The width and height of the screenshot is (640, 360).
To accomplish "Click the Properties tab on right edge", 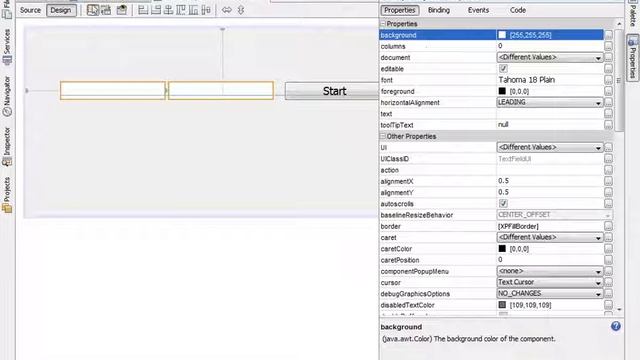I will tap(632, 58).
